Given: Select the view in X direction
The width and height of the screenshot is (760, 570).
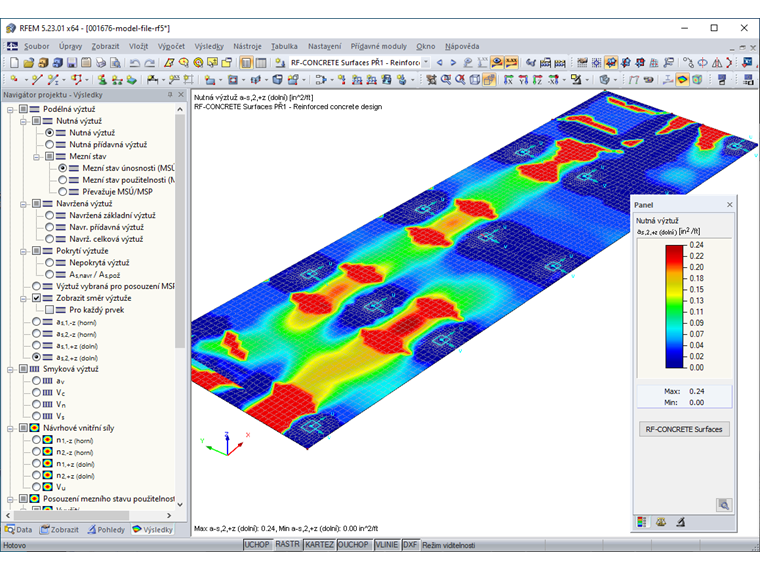Looking at the screenshot, I should pos(508,79).
